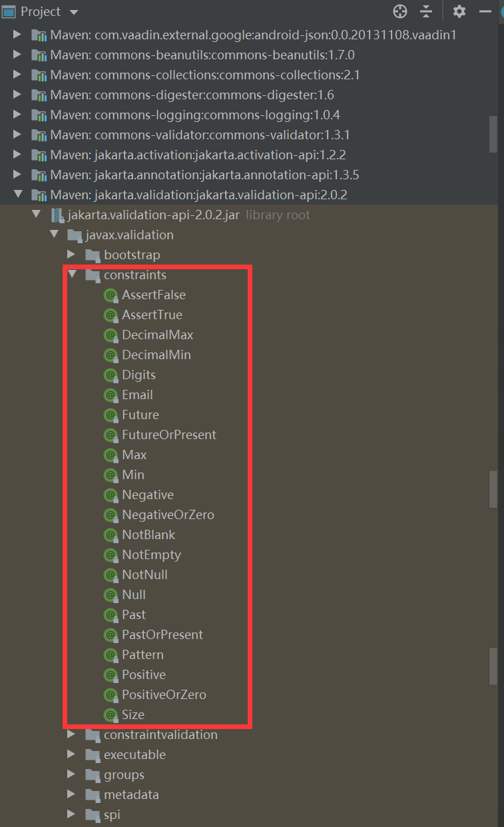Collapse Maven jakarta.validation-api library node

pyautogui.click(x=18, y=195)
